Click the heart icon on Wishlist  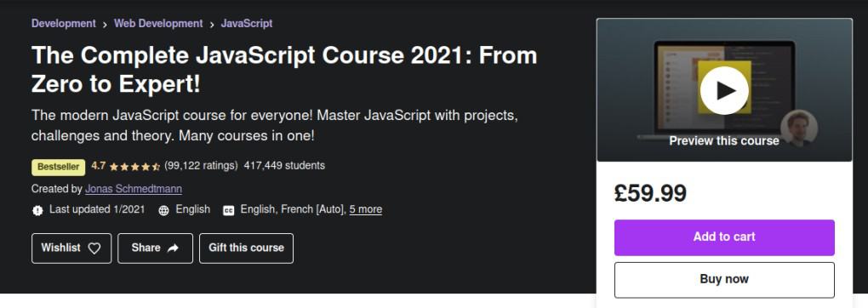94,248
